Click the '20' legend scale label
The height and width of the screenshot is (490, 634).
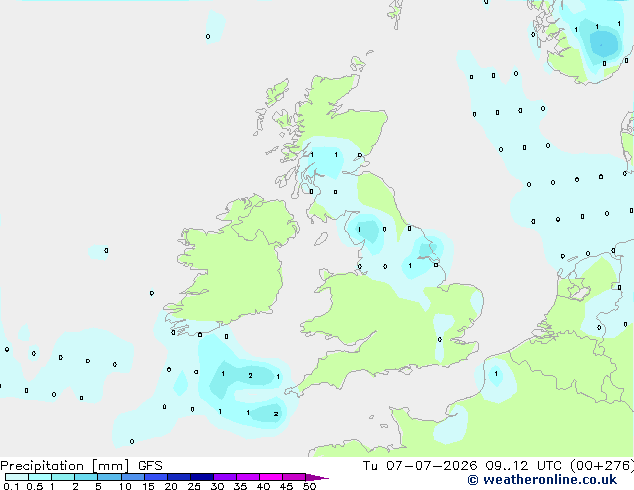(171, 486)
